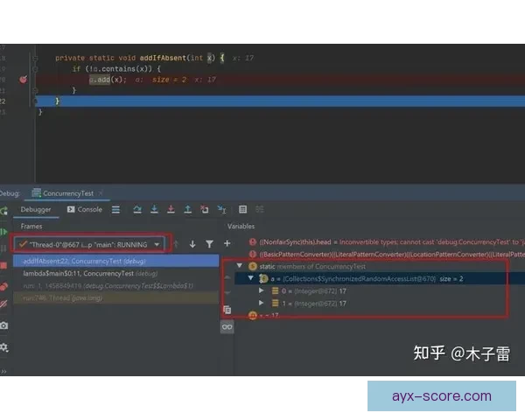This screenshot has width=525, height=420.
Task: Select the run:-1 lambda stack frame
Action: [x=115, y=286]
